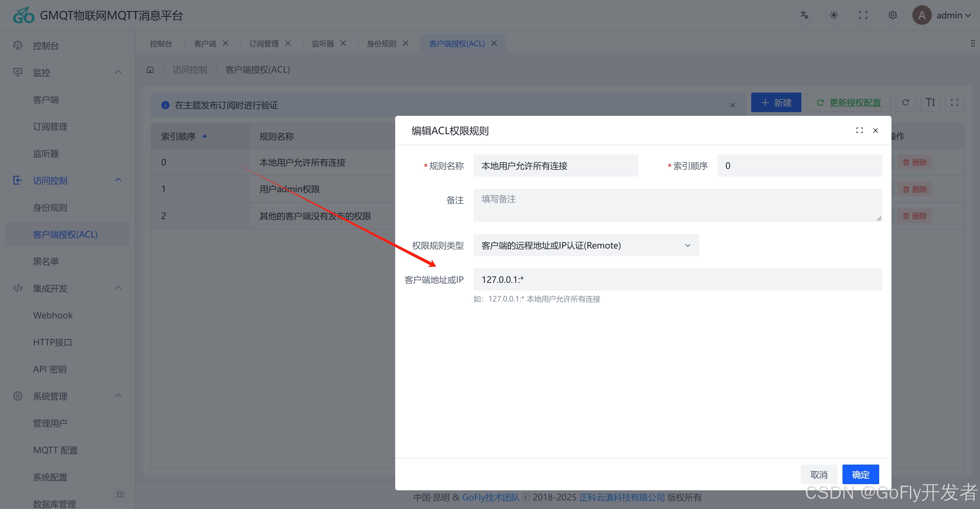Viewport: 980px width, 509px height.
Task: Collapse the 集成开发 sidebar group
Action: coord(118,288)
